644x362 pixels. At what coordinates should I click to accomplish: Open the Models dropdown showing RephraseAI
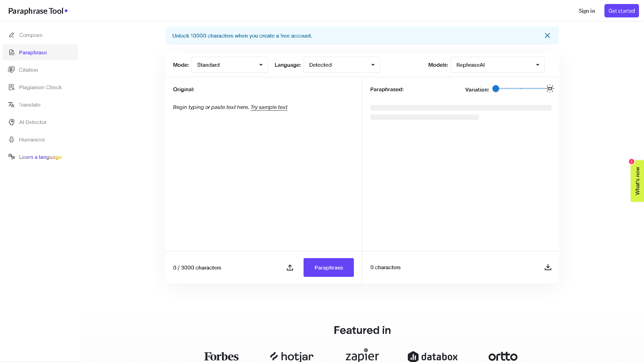click(x=497, y=65)
